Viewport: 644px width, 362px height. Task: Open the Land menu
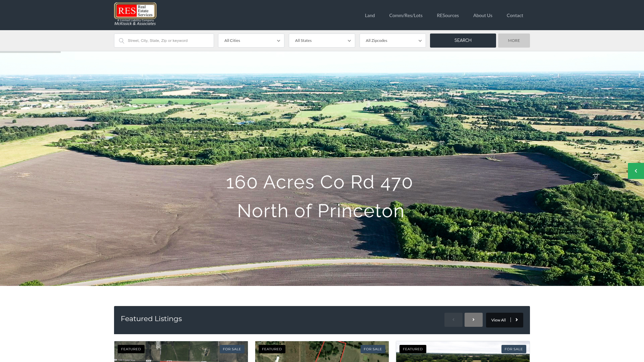coord(370,15)
